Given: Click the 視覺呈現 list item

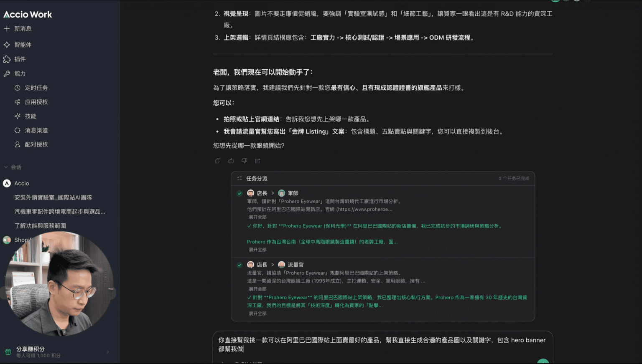Looking at the screenshot, I should tap(388, 19).
